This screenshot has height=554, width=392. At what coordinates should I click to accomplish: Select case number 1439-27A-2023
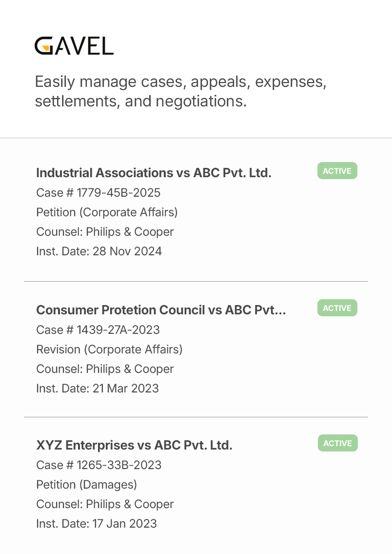click(x=98, y=330)
